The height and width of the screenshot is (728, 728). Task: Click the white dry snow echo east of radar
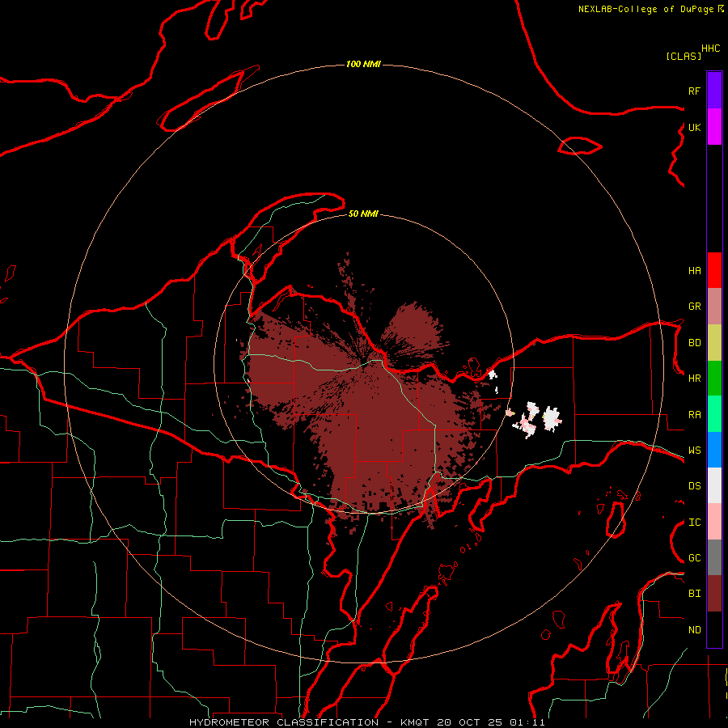point(551,419)
